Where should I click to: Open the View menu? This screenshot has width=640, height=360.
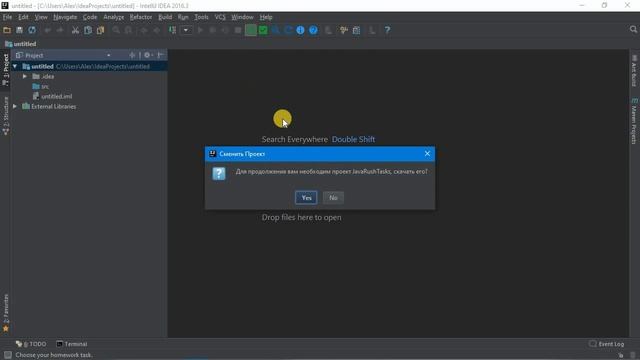pyautogui.click(x=41, y=17)
